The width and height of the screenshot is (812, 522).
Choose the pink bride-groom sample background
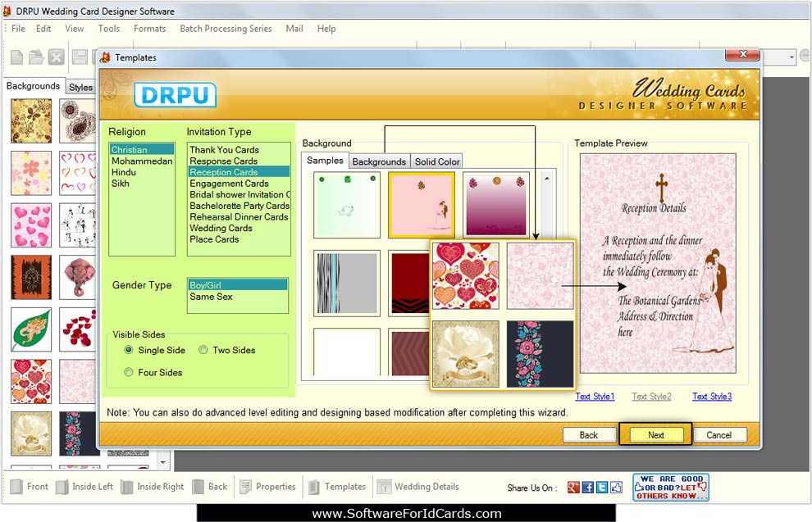coord(422,205)
